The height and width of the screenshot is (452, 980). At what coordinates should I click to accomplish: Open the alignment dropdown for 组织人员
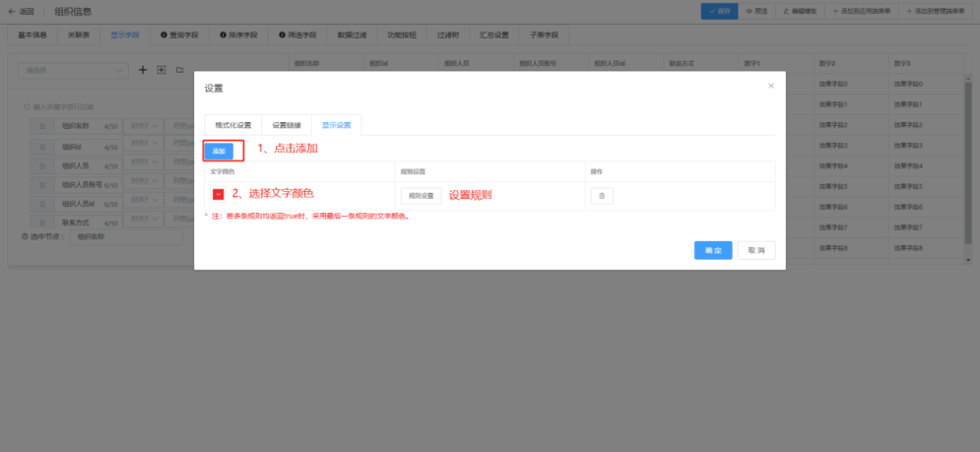click(x=143, y=161)
